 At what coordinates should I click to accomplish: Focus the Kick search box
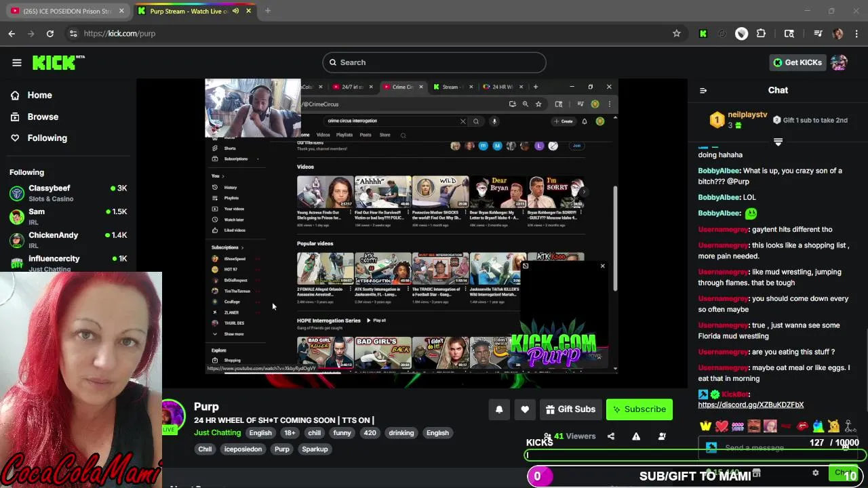click(x=434, y=62)
